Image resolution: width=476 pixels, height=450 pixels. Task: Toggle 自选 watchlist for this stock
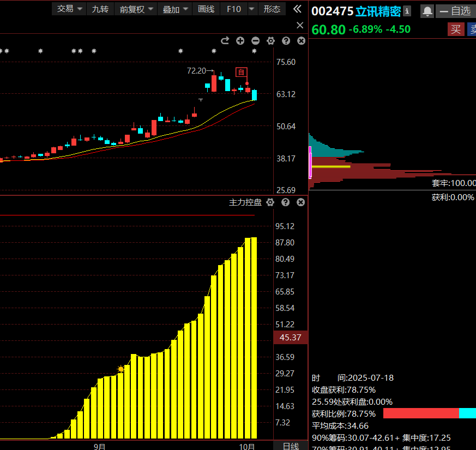coord(455,11)
